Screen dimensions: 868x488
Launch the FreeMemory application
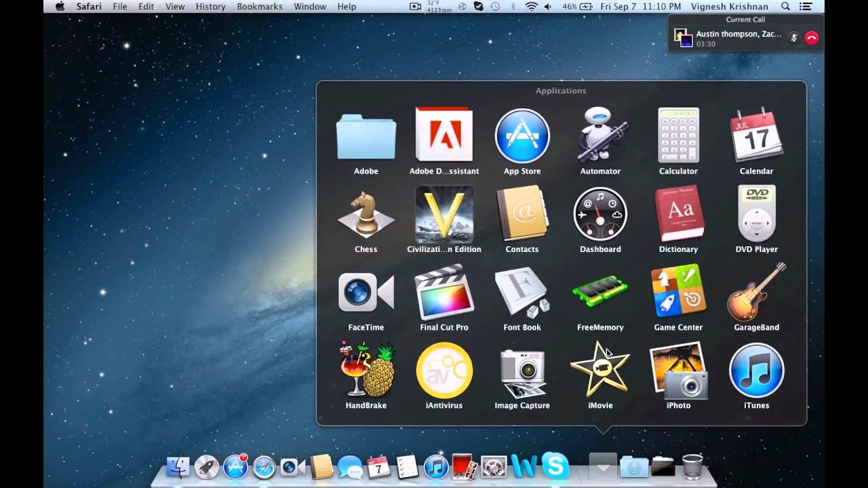(x=600, y=292)
